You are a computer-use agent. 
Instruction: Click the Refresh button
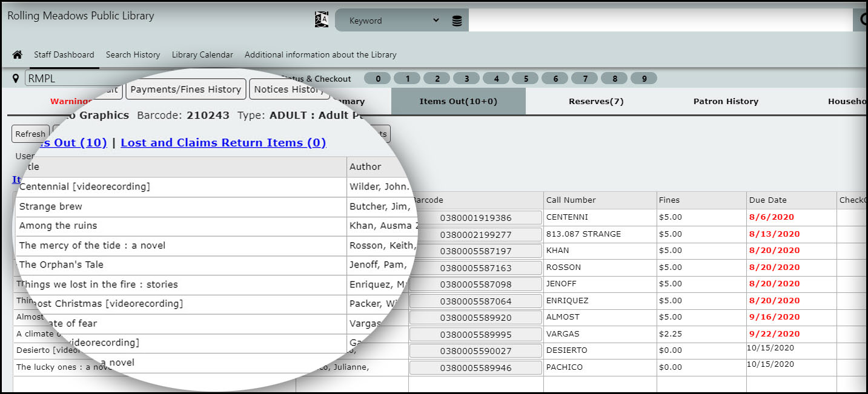[x=30, y=134]
